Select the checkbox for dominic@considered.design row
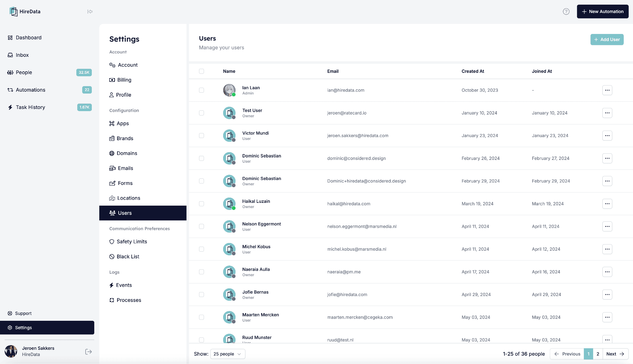This screenshot has height=364, width=633. [x=202, y=158]
